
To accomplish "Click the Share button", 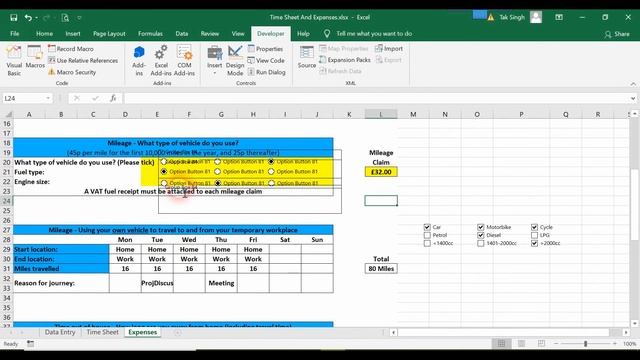I will coord(617,34).
